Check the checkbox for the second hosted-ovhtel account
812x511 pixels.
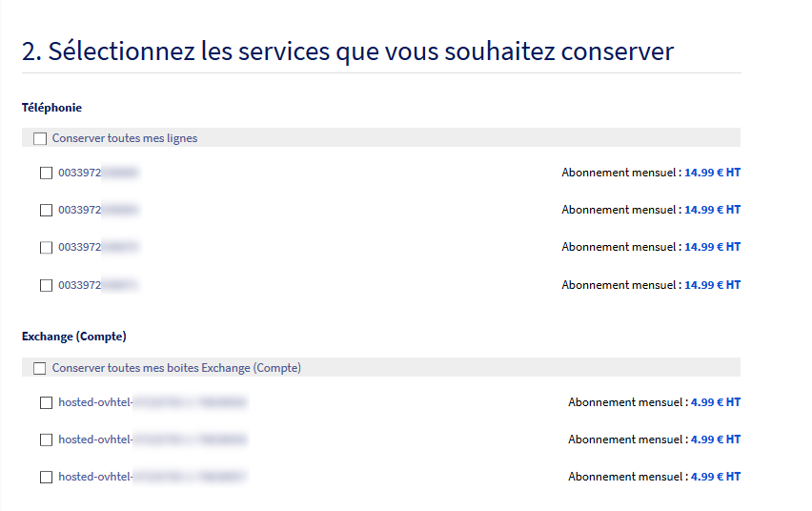tap(46, 440)
